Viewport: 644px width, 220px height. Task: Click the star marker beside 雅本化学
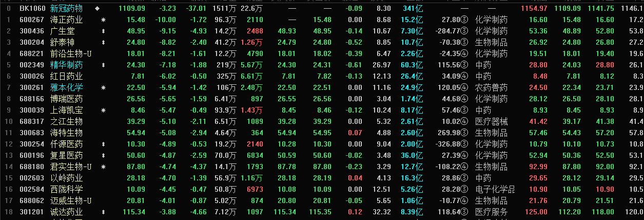(104, 87)
